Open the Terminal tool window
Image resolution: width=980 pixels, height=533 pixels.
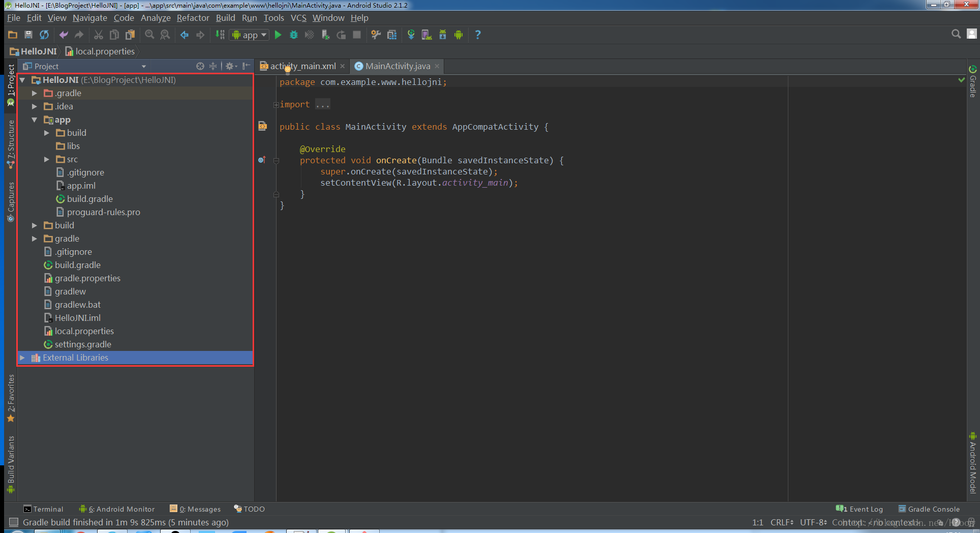(44, 509)
